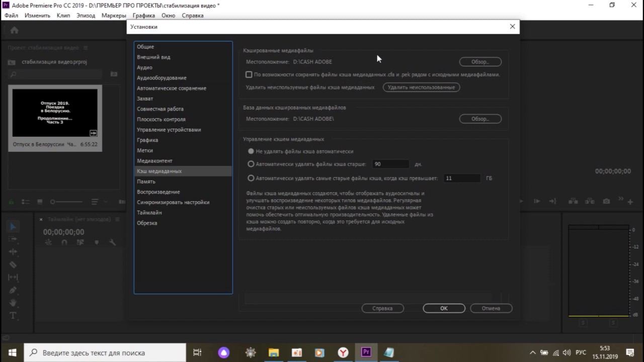Click the cache age days input field
This screenshot has width=644, height=362.
pyautogui.click(x=391, y=164)
